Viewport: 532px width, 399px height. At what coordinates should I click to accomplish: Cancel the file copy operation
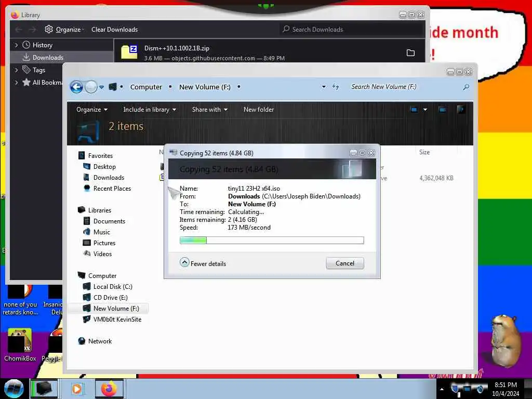pos(345,263)
